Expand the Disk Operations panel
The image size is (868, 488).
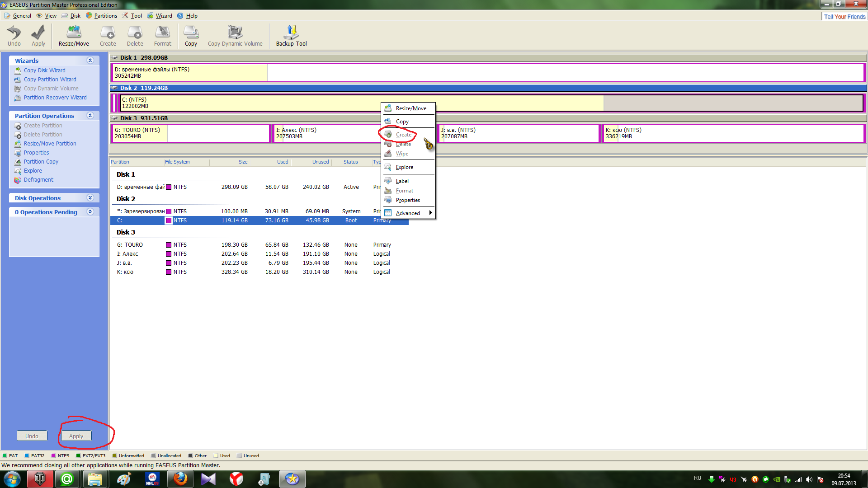[90, 198]
